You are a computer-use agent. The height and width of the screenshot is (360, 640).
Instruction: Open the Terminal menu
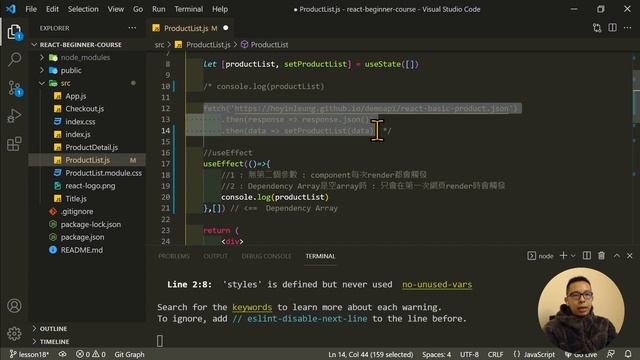pos(189,9)
